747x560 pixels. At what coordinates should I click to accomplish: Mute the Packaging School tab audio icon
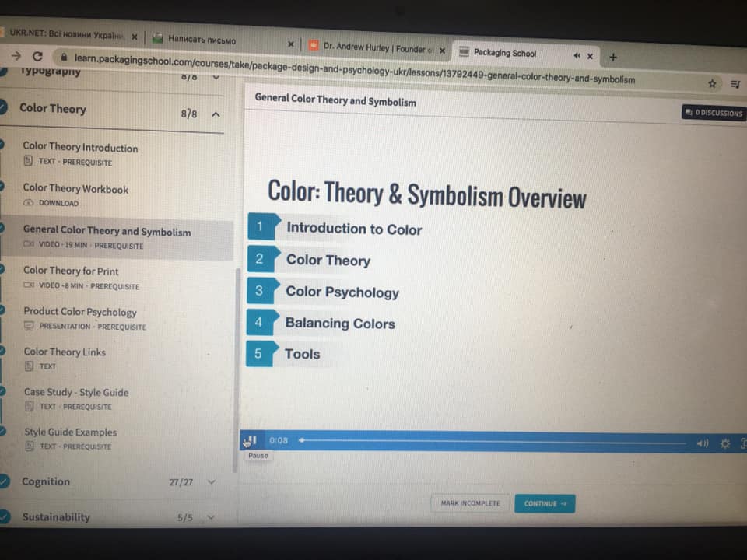click(x=577, y=56)
